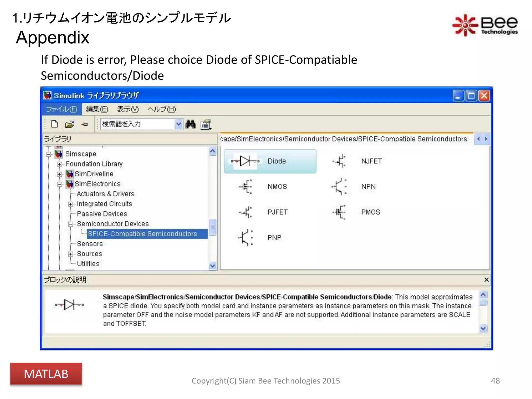
Task: Click the library tree scrollbar thumb
Action: [212, 227]
